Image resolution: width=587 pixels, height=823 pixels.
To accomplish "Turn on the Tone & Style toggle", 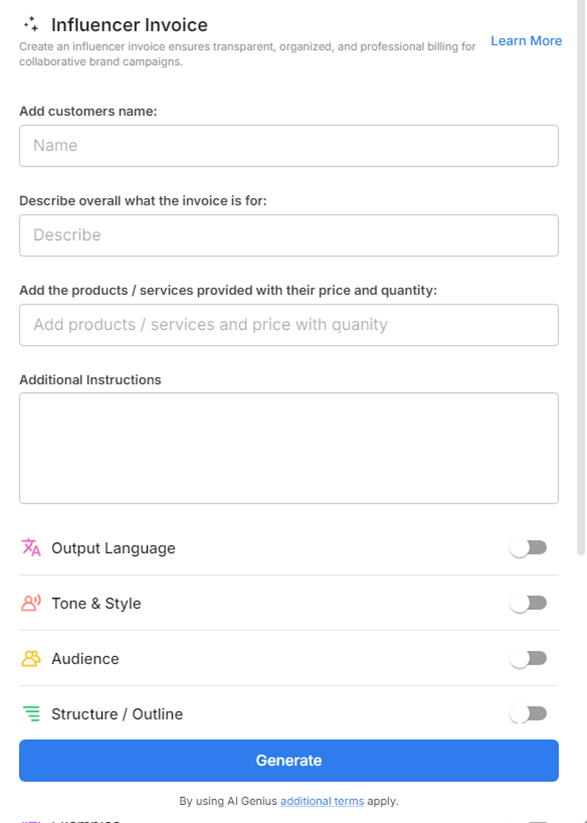I will pyautogui.click(x=528, y=603).
